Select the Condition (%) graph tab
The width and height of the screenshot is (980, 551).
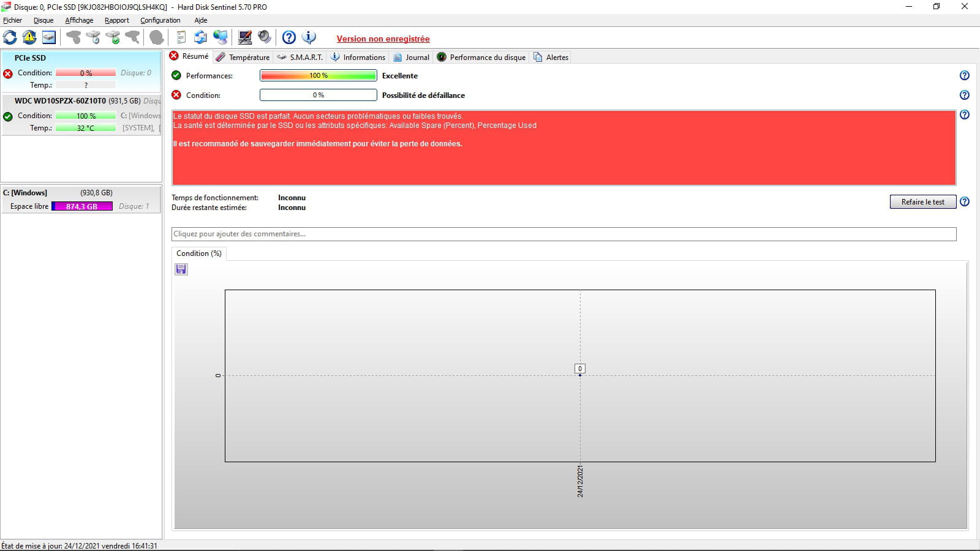[199, 253]
